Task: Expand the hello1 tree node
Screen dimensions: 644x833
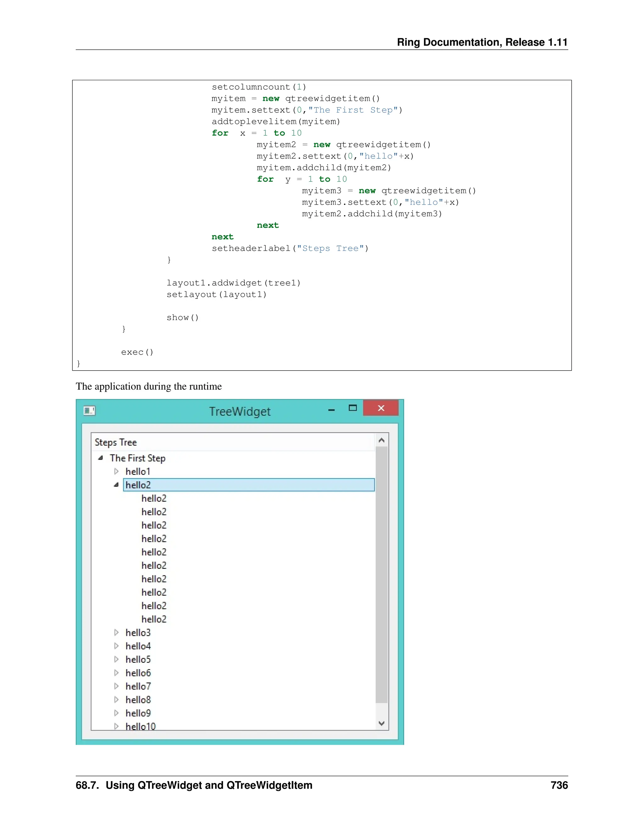Action: coord(116,472)
